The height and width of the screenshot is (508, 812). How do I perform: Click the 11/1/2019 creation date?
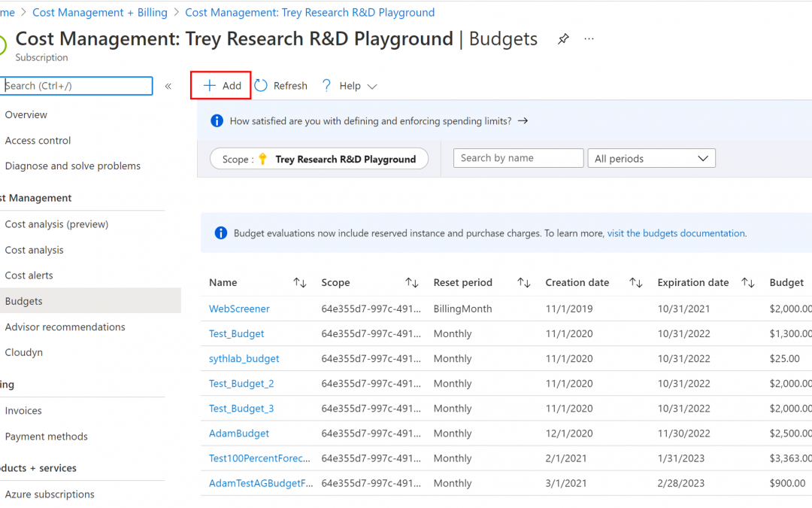(569, 309)
